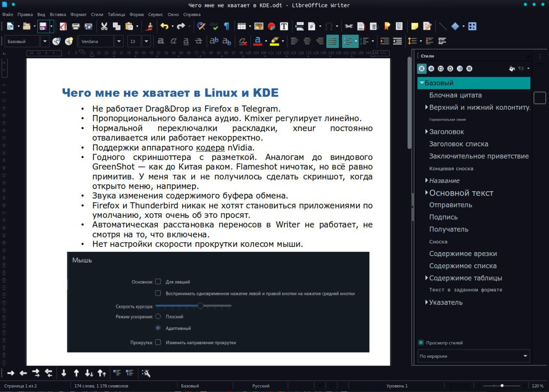Apply red font color swatch button

tap(258, 42)
